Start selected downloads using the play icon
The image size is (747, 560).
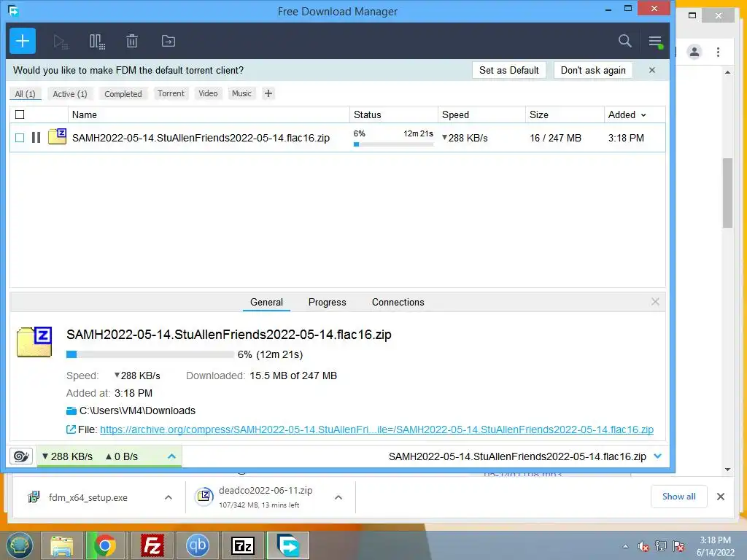[x=61, y=42]
